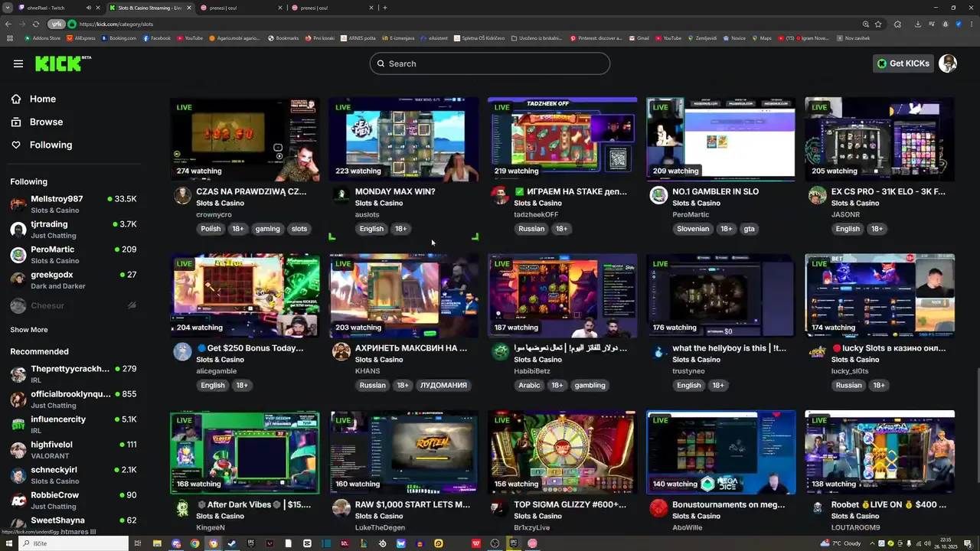
Task: Open recommended channel Theprettyycrackh…
Action: click(73, 373)
